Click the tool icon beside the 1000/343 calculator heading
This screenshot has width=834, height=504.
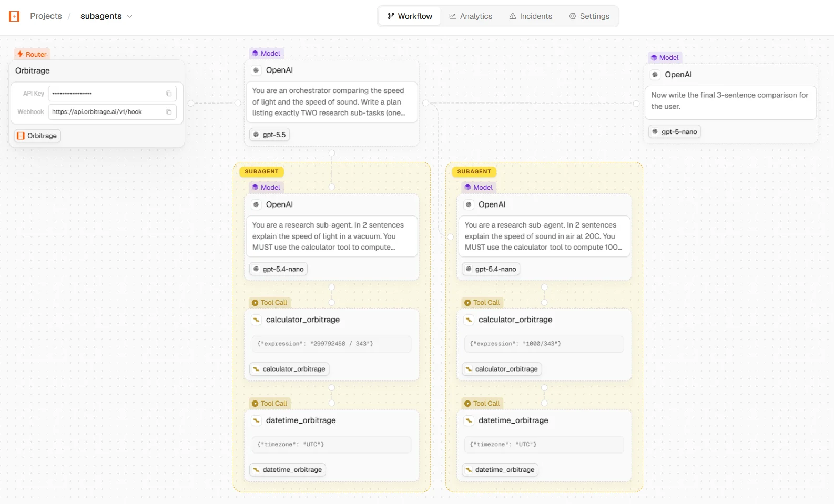(x=469, y=320)
